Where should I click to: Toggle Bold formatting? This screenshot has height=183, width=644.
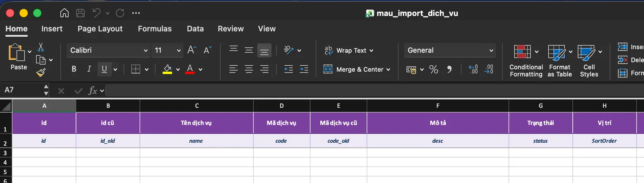[74, 69]
